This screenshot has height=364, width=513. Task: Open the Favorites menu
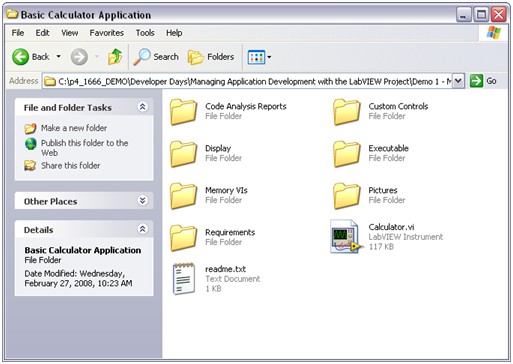coord(107,33)
